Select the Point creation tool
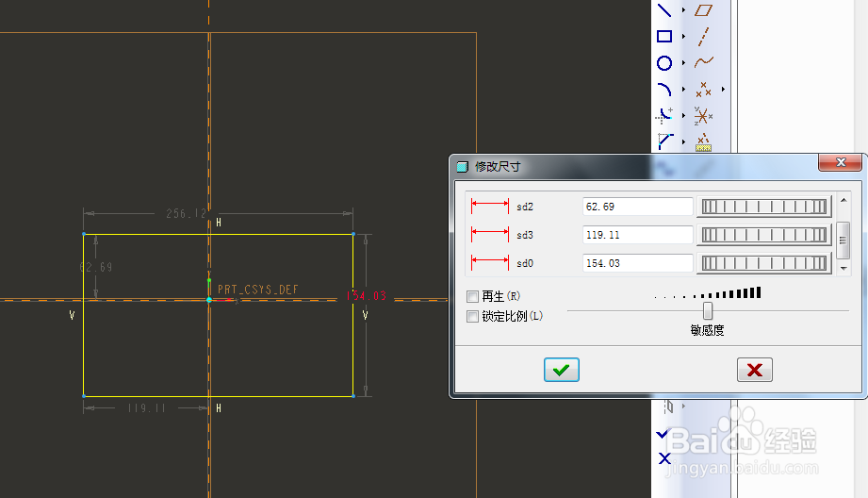This screenshot has width=868, height=498. pos(704,90)
